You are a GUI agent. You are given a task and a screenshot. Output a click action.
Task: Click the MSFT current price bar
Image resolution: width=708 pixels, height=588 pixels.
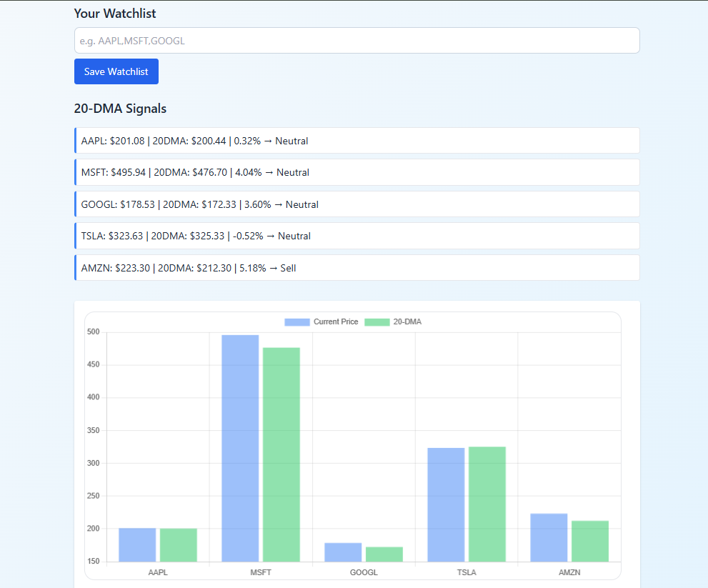pos(240,449)
